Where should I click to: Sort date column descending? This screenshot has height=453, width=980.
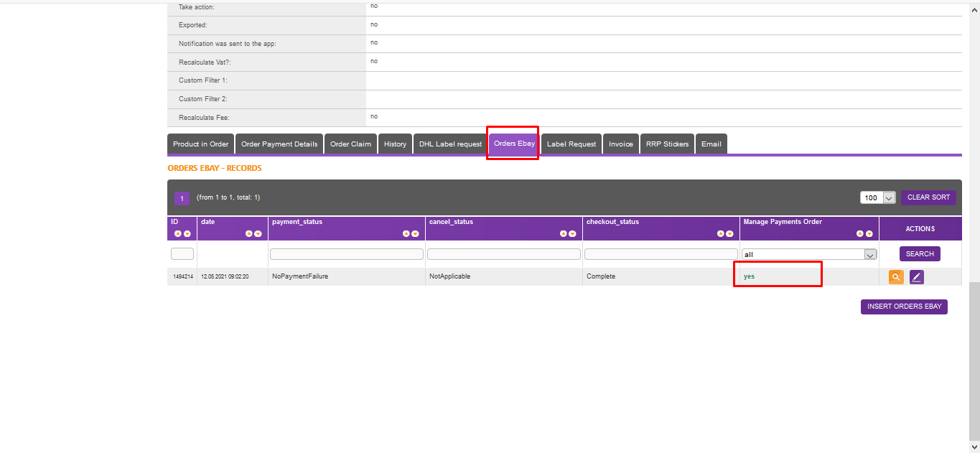(x=258, y=233)
